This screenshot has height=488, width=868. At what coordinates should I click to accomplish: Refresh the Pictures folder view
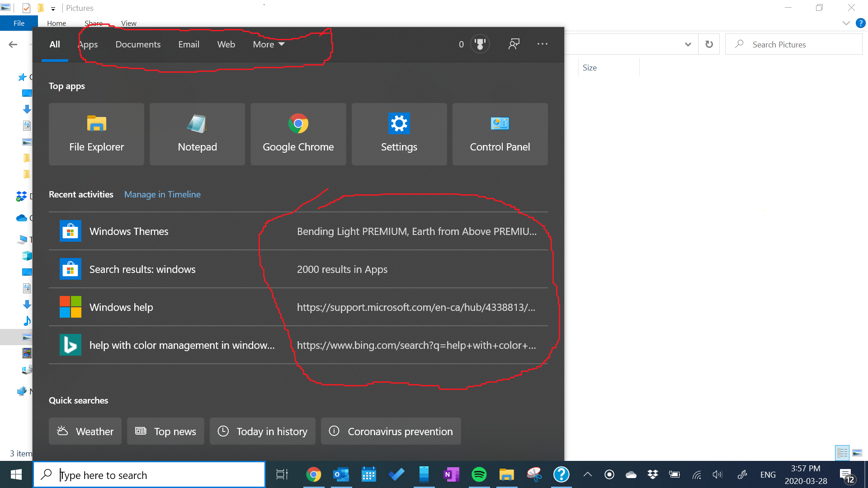click(x=709, y=44)
